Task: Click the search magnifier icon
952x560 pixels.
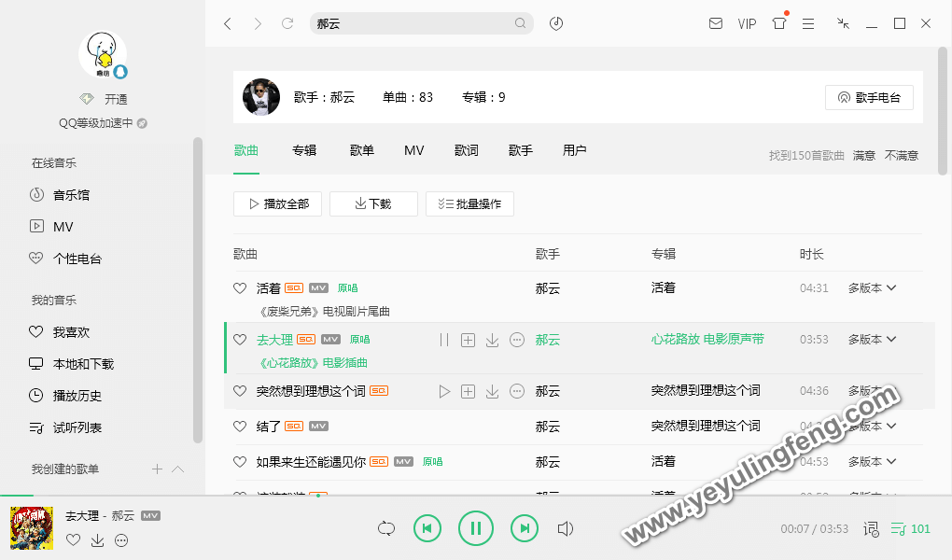Action: 520,23
